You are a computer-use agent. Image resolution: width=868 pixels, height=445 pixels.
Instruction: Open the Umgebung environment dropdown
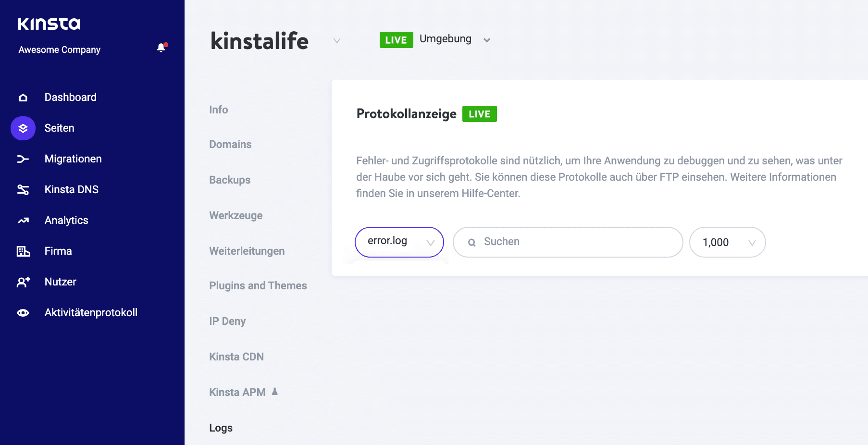pyautogui.click(x=487, y=39)
